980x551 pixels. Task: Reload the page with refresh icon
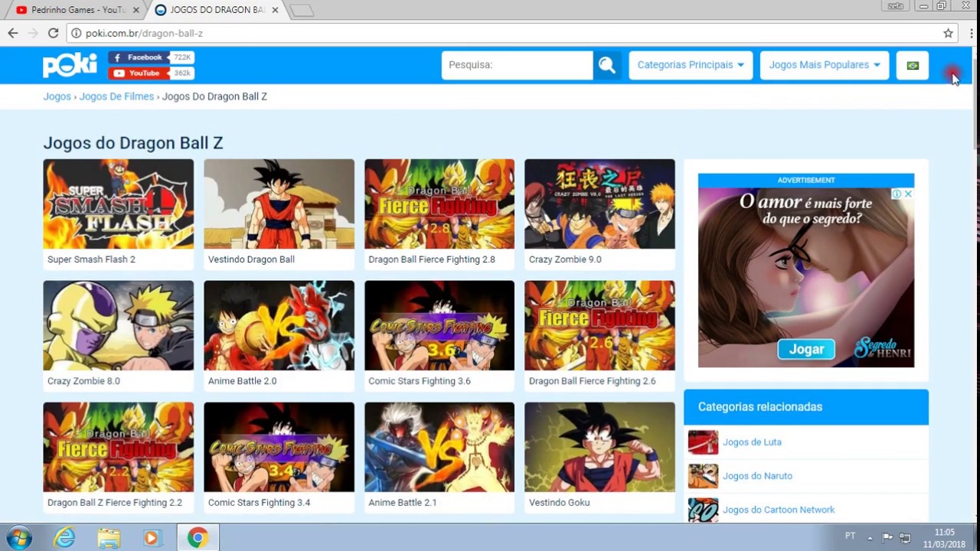tap(53, 33)
